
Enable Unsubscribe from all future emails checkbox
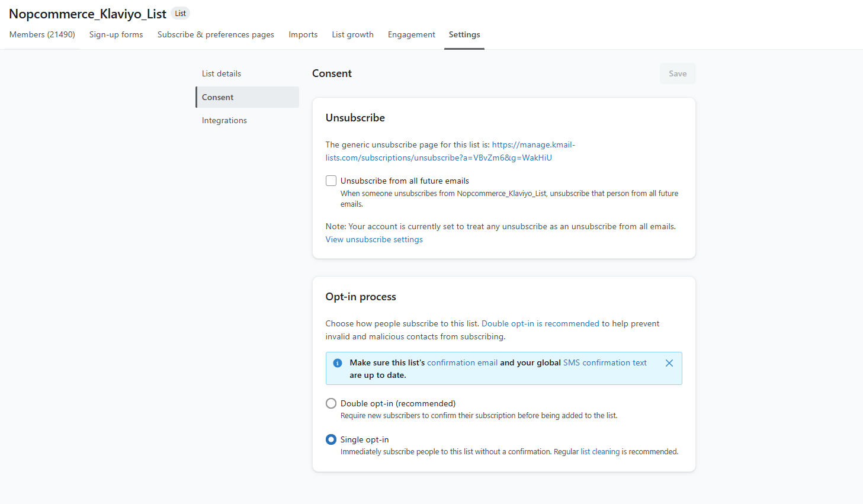pos(331,181)
